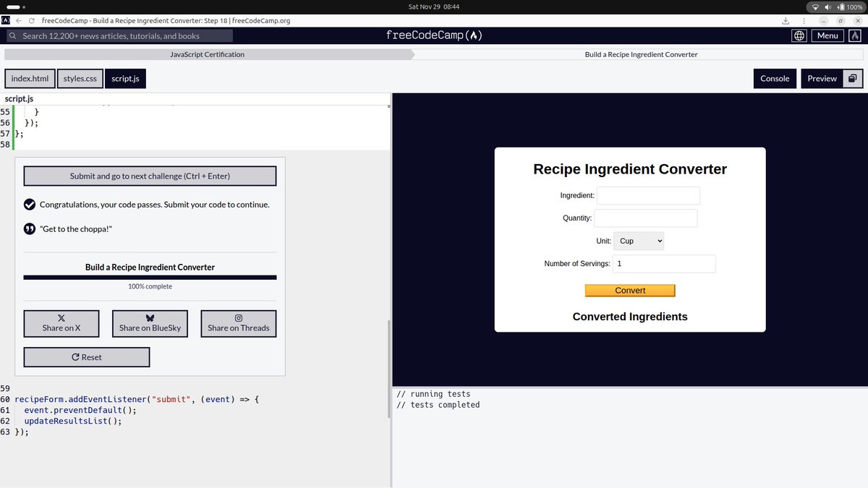The image size is (868, 488).
Task: Share progress on X
Action: point(61,323)
